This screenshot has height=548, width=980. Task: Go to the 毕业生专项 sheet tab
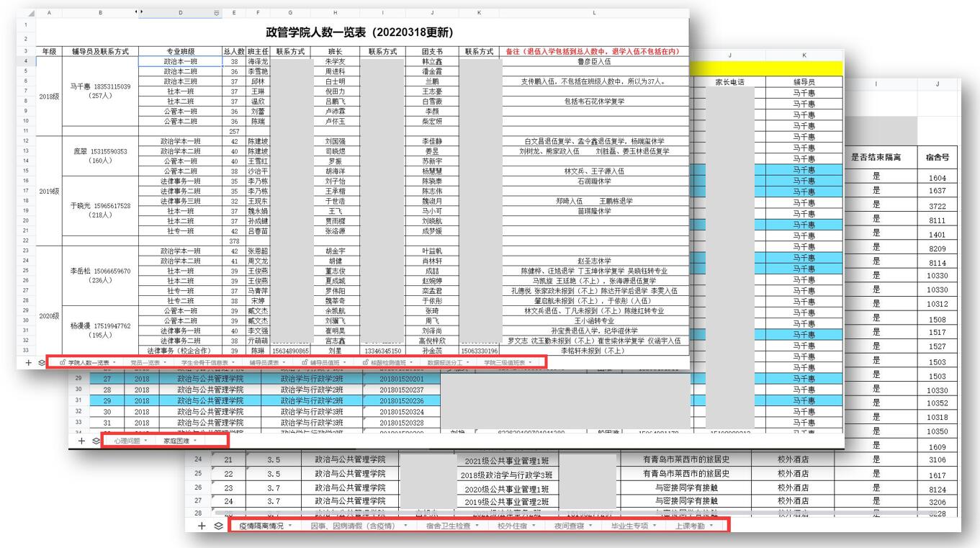(629, 526)
